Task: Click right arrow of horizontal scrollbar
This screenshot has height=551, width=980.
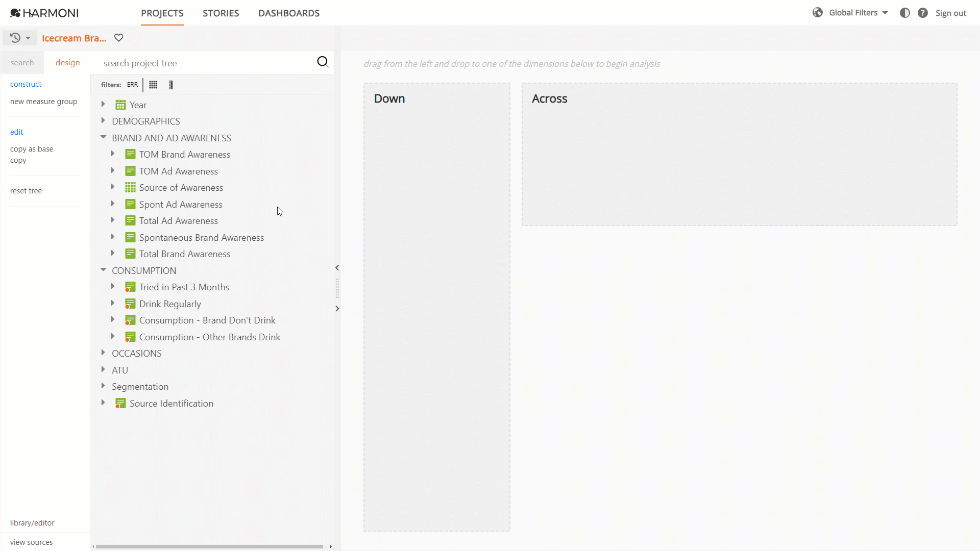Action: (331, 547)
